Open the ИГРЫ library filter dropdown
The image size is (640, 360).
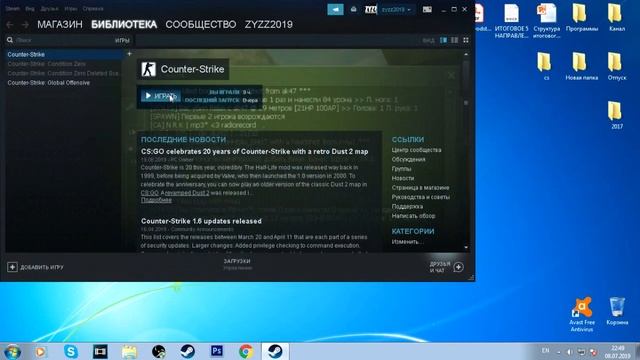(x=122, y=40)
